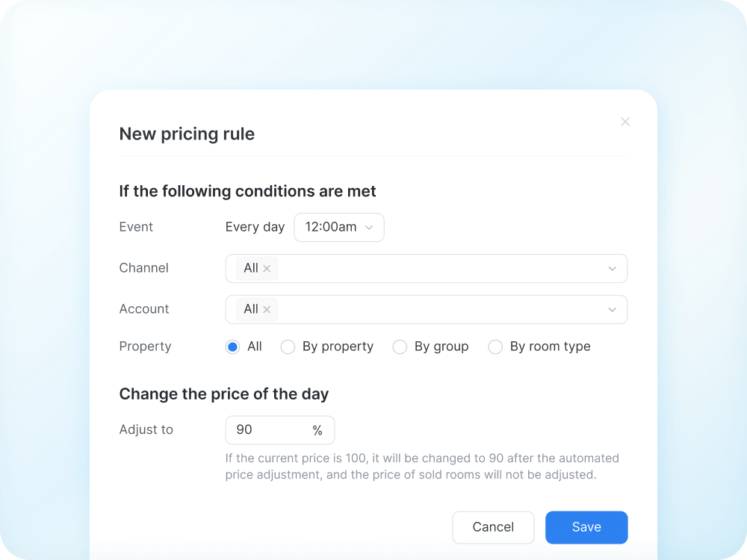Click the chevron icon in the time selector
Image resolution: width=747 pixels, height=560 pixels.
coord(371,227)
